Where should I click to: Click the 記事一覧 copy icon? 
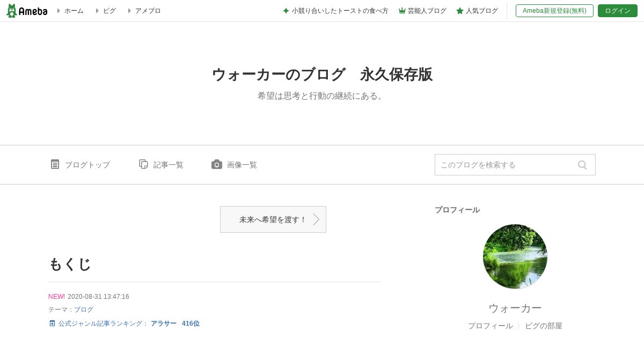coord(143,164)
